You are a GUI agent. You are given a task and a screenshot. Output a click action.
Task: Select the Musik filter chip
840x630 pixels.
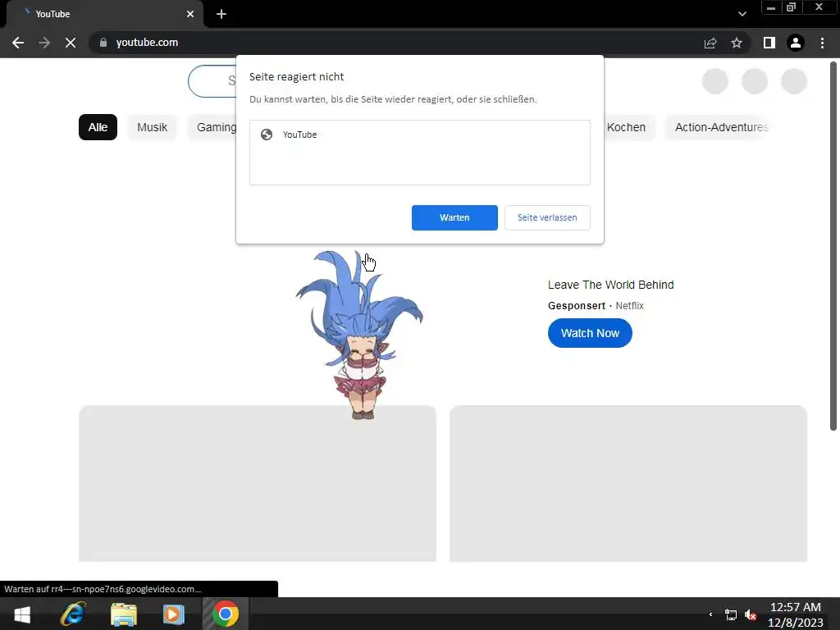(152, 127)
